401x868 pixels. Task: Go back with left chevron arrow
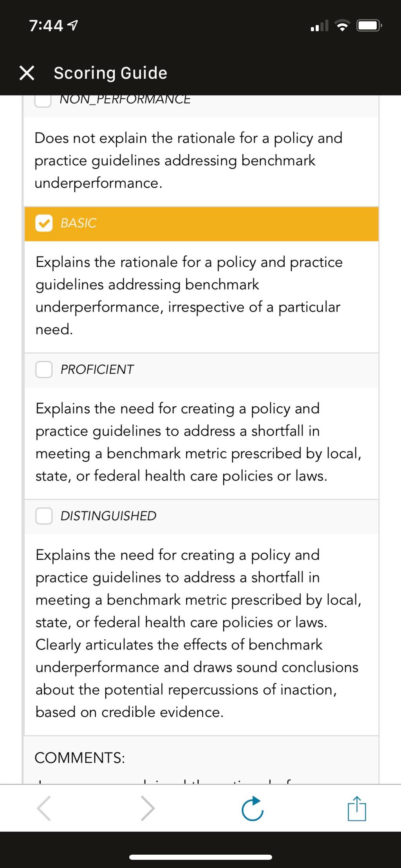[x=44, y=808]
